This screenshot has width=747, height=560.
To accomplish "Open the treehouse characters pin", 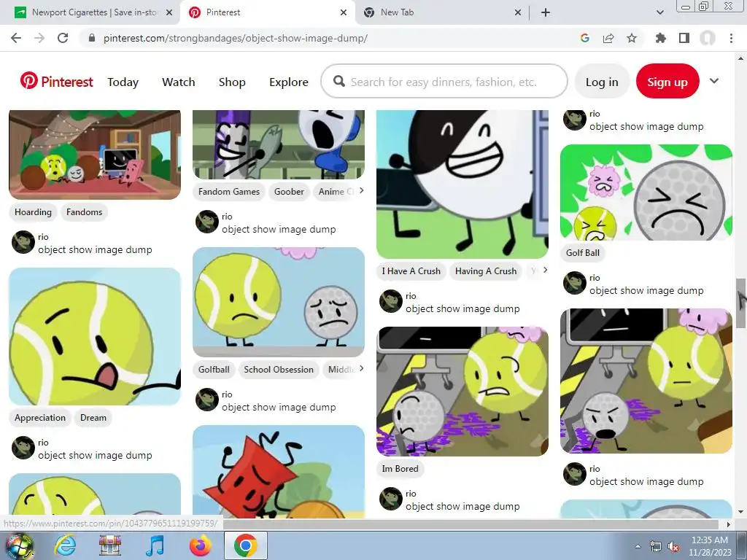I will tap(95, 155).
